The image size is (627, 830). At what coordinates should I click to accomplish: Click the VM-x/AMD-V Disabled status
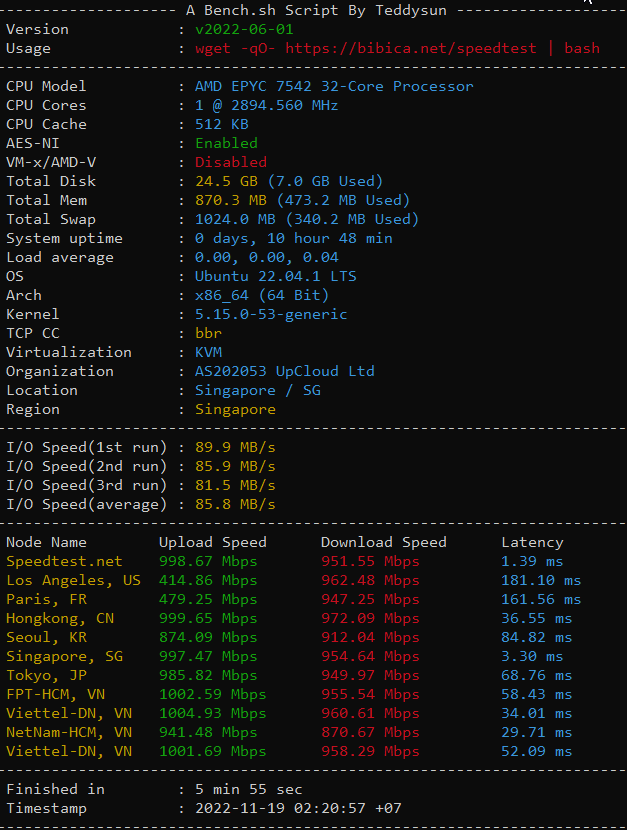pyautogui.click(x=231, y=162)
